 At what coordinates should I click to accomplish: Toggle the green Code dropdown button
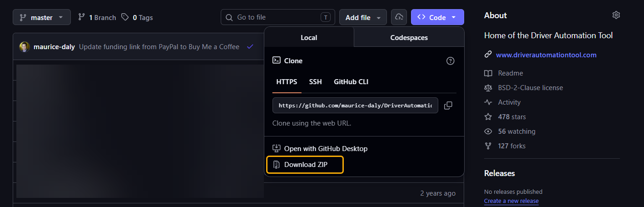(437, 17)
